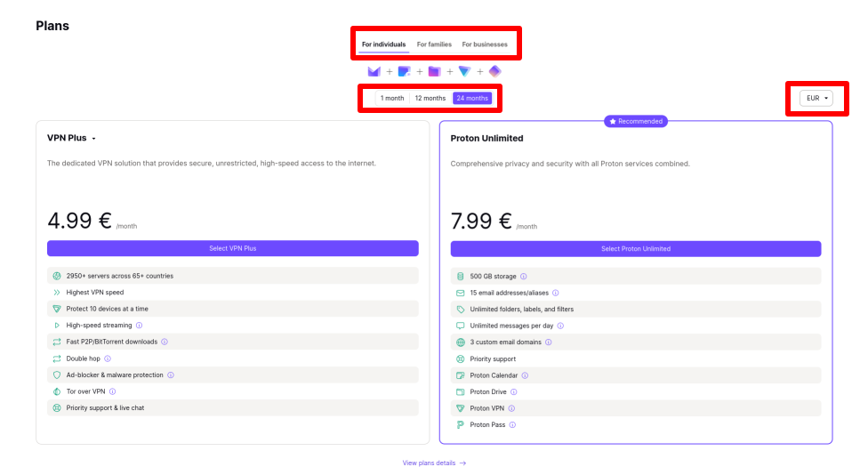Screen dimensions: 868x475
Task: Switch to the For individuals tab
Action: pos(383,44)
